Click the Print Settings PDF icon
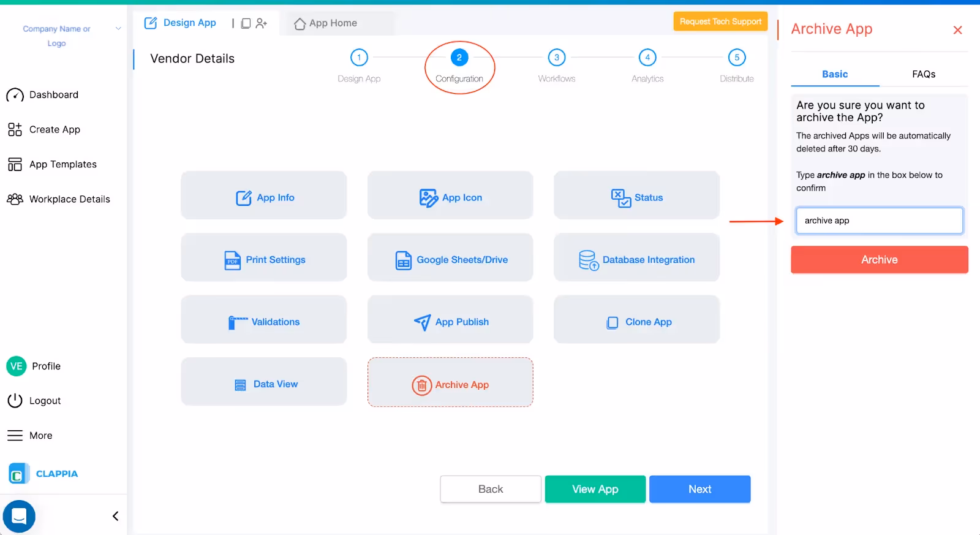 coord(233,260)
